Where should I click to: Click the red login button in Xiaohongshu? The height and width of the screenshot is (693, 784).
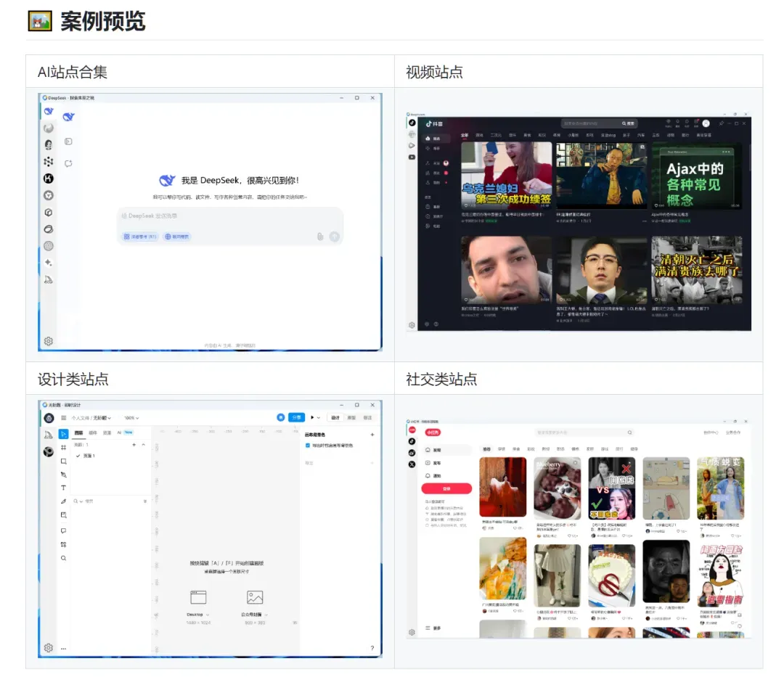[446, 488]
